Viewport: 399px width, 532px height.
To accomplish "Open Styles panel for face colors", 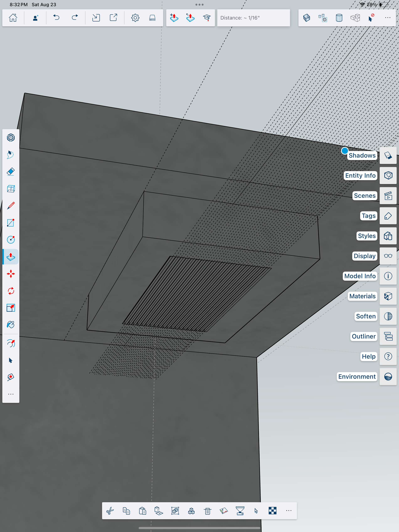I will 388,236.
